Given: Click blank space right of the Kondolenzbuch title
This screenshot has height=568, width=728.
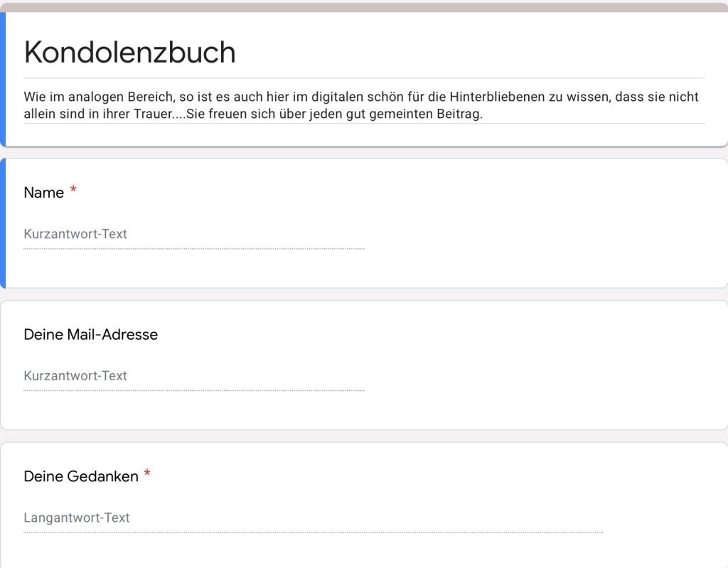Looking at the screenshot, I should pos(469,53).
